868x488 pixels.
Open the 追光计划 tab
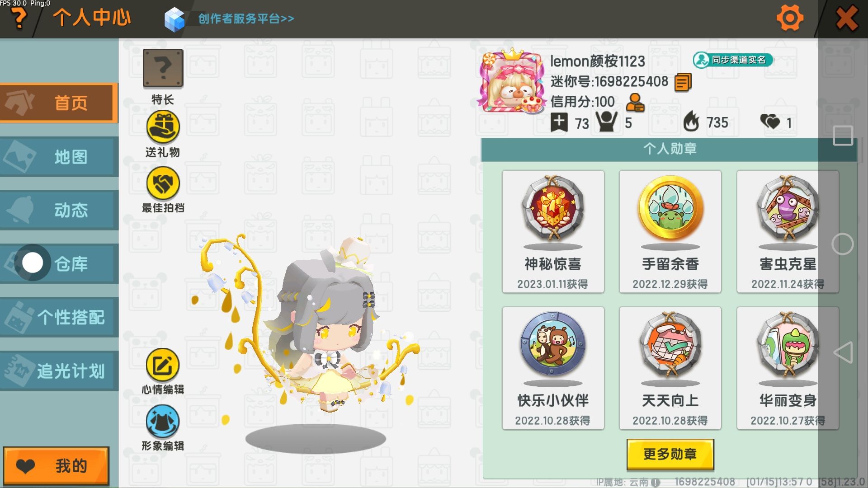pyautogui.click(x=59, y=371)
